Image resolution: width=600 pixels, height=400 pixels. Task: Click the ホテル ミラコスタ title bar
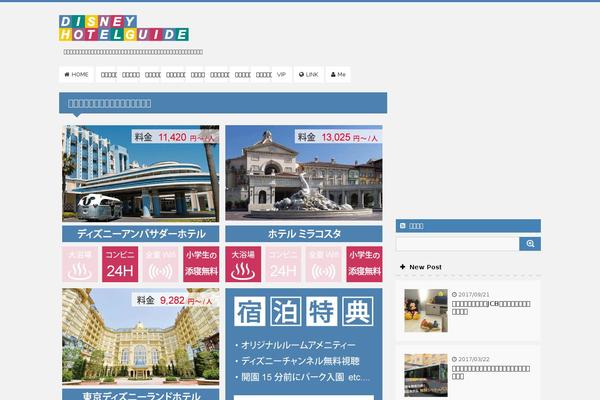pos(304,233)
